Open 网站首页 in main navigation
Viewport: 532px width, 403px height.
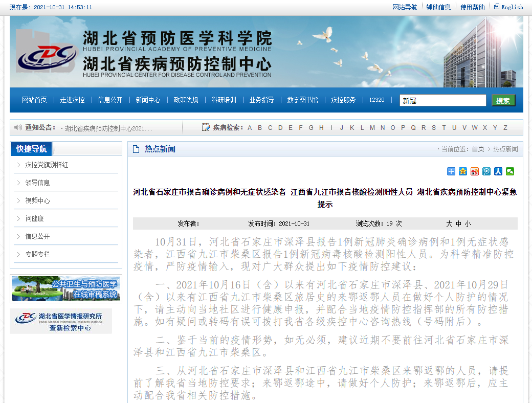[x=34, y=100]
